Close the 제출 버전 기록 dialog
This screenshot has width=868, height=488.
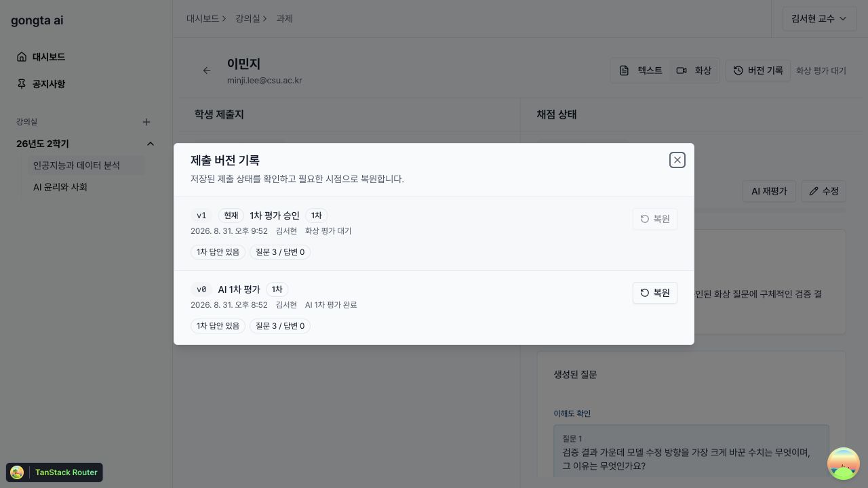[x=677, y=160]
